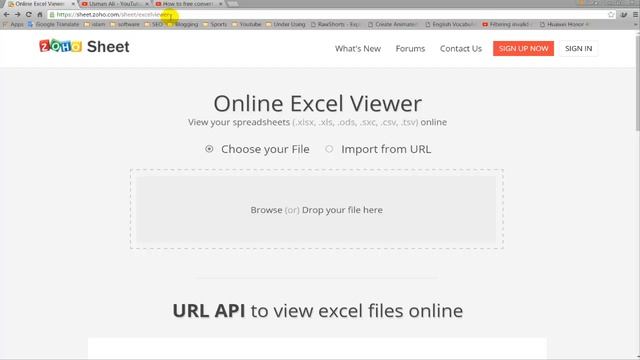Switch to the Usman Ali YouTube tab
Screen dimensions: 640x360
[114, 4]
